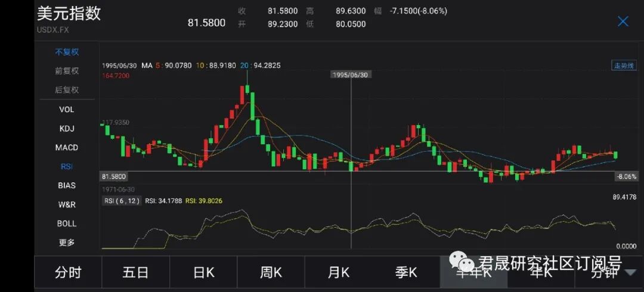The width and height of the screenshot is (644, 292).
Task: Select 前复权 price adjustment option
Action: 67,71
